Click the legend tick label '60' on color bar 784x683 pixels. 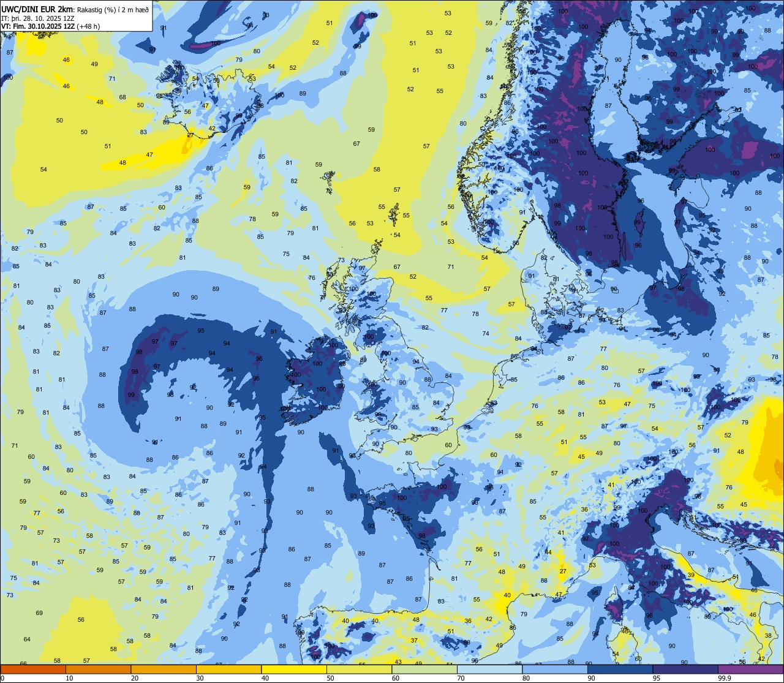[x=396, y=678]
